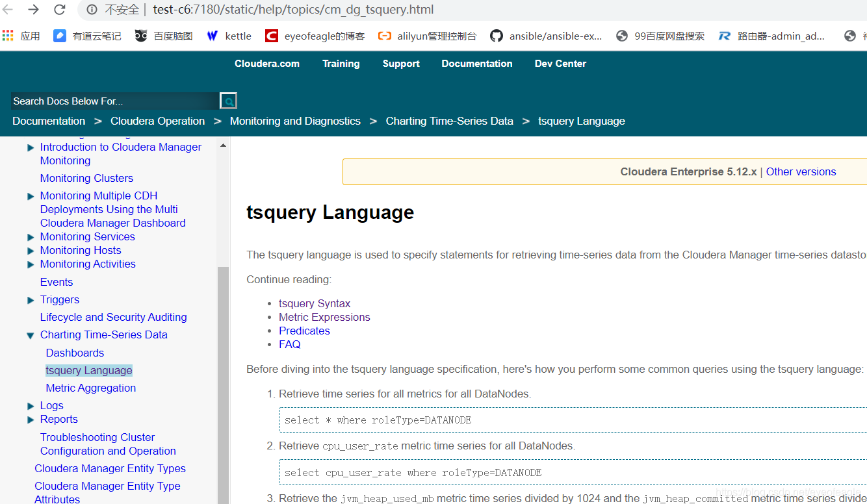
Task: Open the GitHub ansible bookmark
Action: (x=546, y=36)
